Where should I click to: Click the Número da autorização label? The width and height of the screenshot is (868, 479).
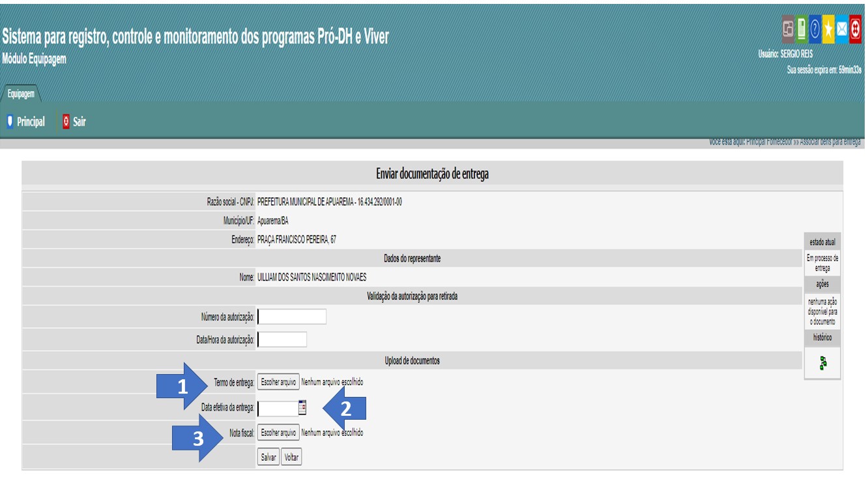point(227,317)
